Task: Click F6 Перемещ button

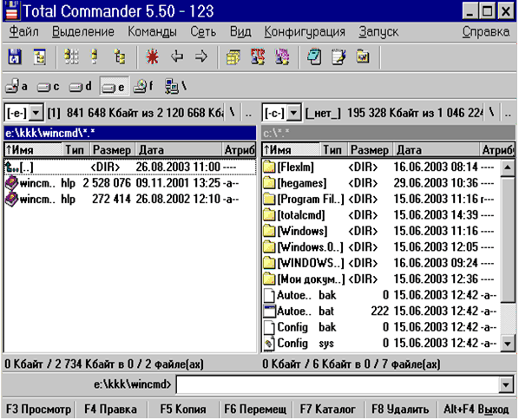Action: pyautogui.click(x=255, y=410)
